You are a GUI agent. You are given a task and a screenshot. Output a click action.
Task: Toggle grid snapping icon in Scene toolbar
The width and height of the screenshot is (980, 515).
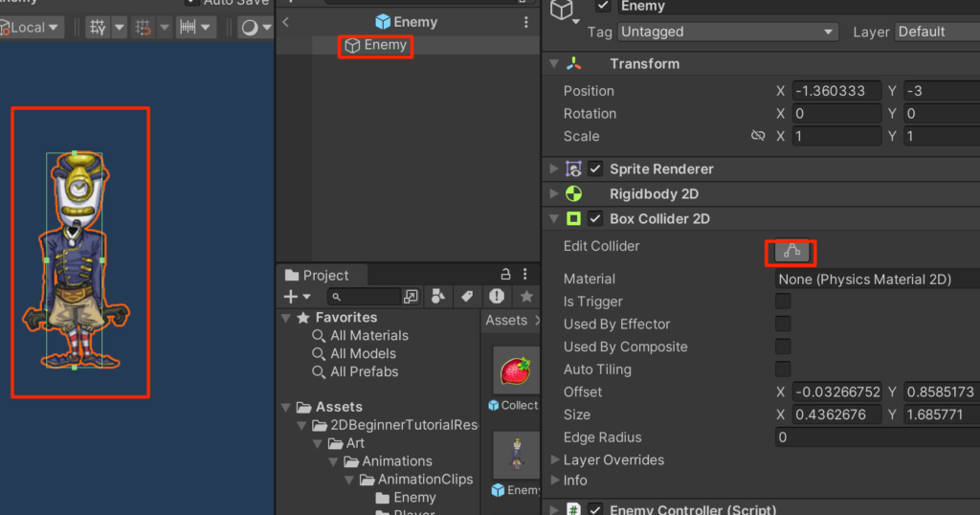pos(98,28)
